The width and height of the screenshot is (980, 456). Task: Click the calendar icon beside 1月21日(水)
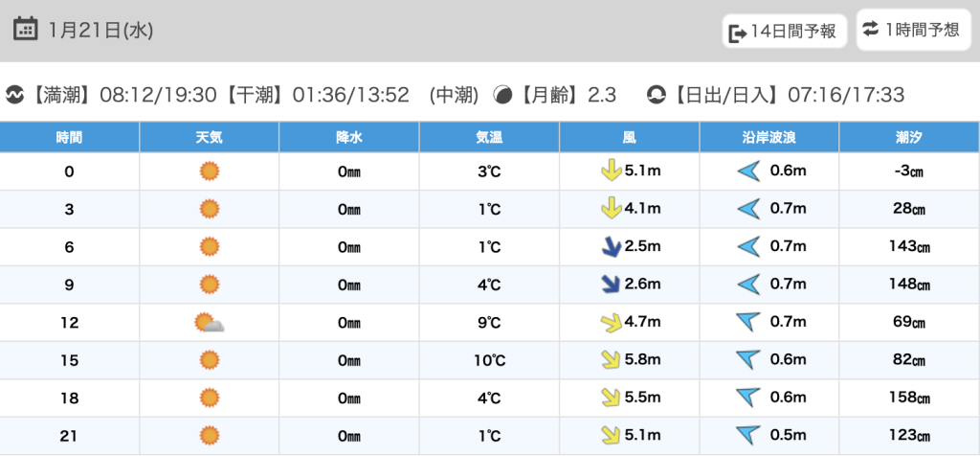pos(27,29)
